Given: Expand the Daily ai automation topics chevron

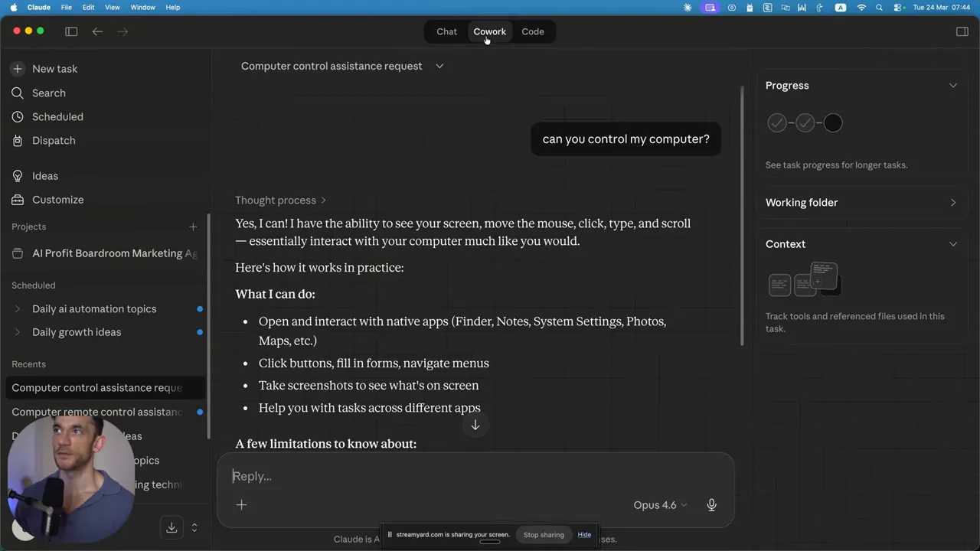Looking at the screenshot, I should point(18,309).
